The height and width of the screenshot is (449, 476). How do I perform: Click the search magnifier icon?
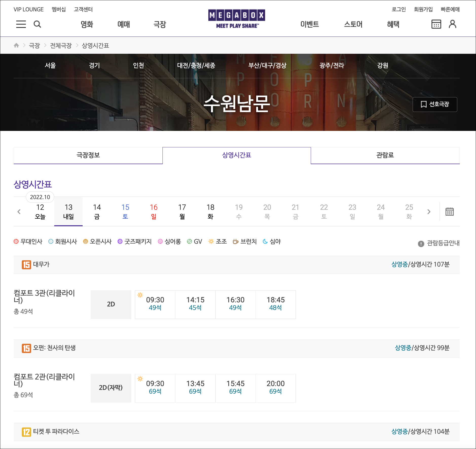[37, 24]
